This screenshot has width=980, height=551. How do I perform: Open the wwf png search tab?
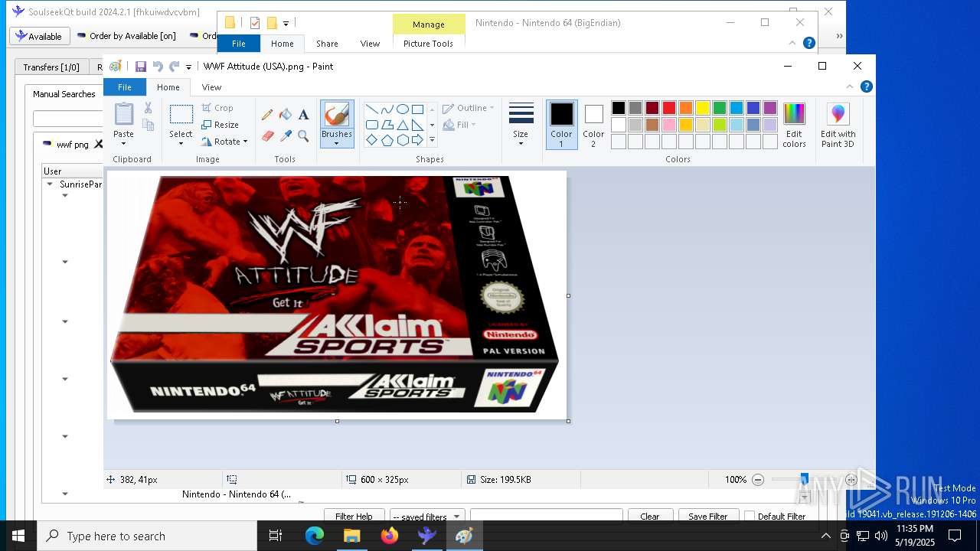(72, 144)
